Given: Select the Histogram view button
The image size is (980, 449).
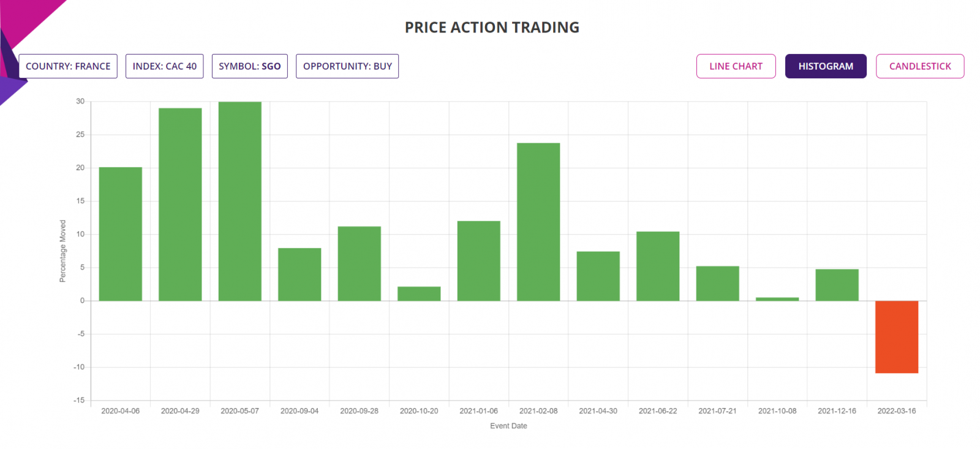Looking at the screenshot, I should [826, 66].
